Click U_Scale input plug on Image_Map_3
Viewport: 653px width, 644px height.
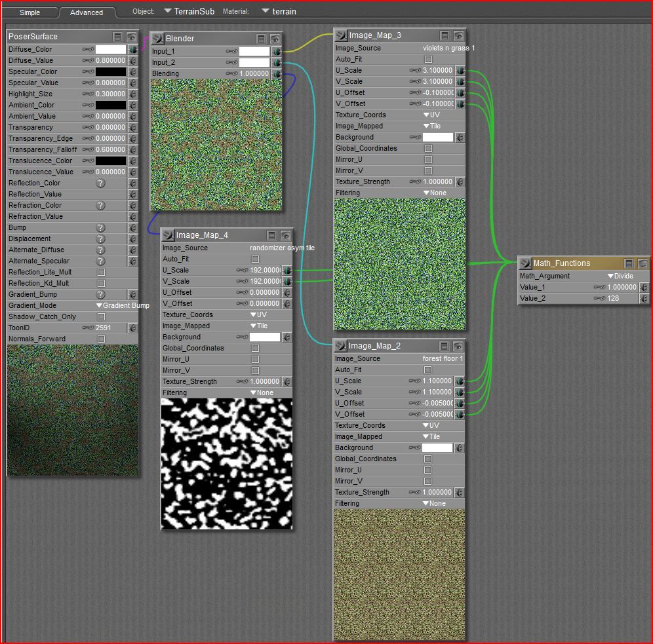click(x=460, y=71)
